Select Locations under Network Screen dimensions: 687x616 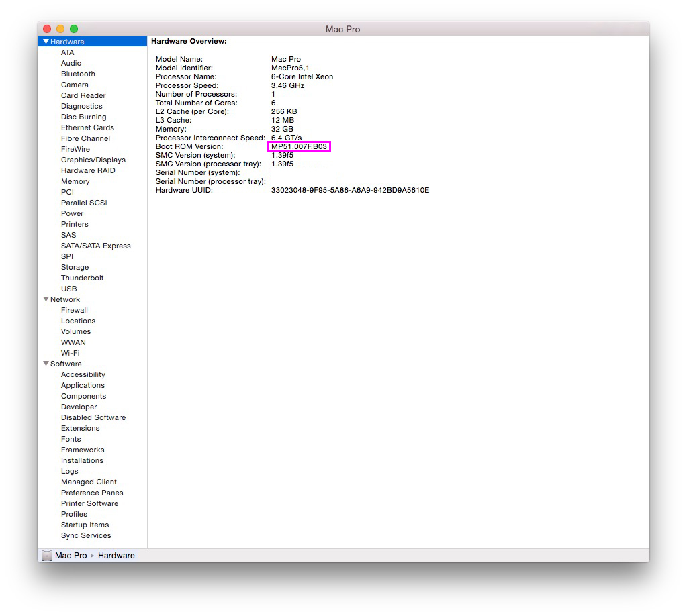click(x=78, y=321)
